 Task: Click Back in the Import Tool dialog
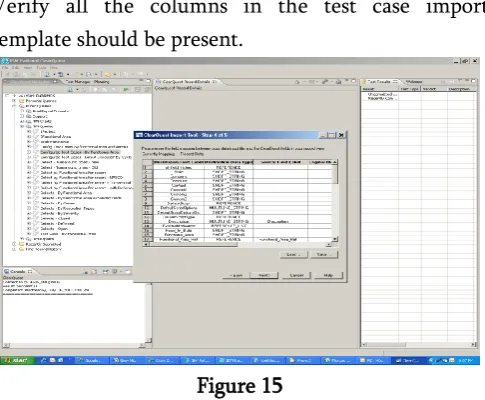pyautogui.click(x=236, y=275)
